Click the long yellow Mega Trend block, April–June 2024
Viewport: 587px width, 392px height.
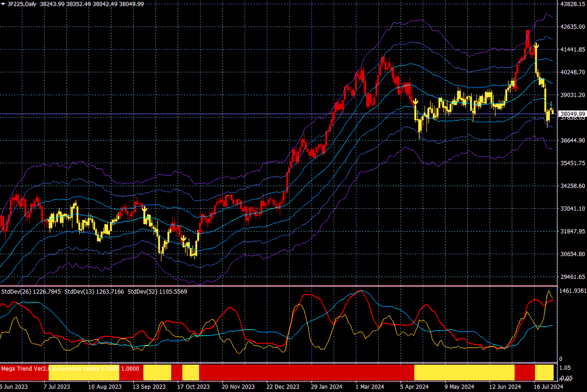click(x=464, y=372)
